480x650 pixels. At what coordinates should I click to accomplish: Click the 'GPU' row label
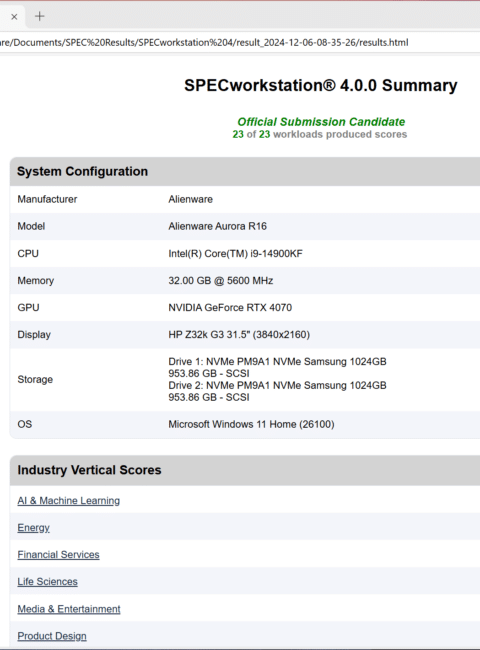[28, 307]
